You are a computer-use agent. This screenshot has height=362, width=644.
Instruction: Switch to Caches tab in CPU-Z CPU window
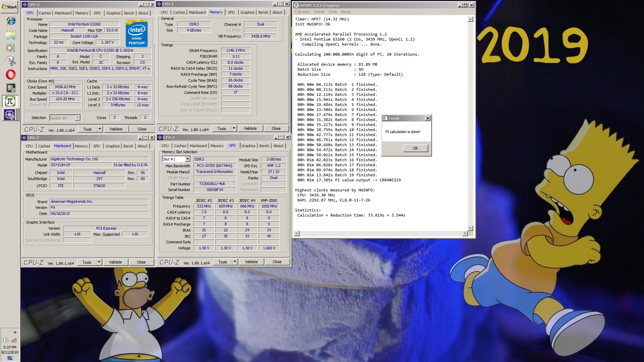tap(45, 13)
